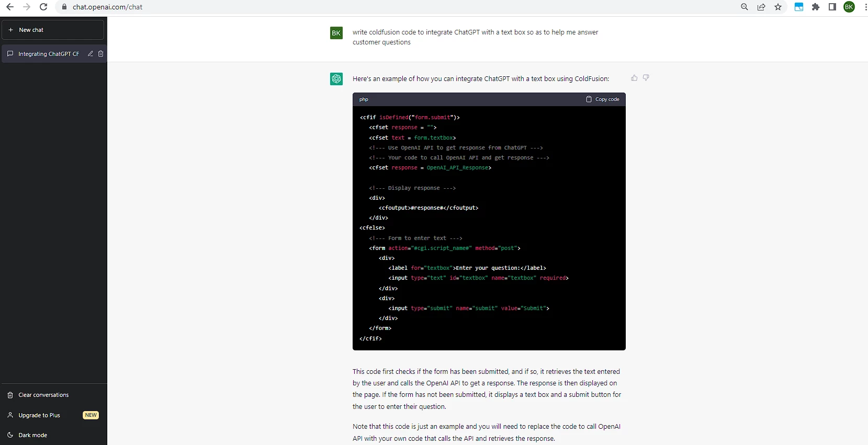This screenshot has height=445, width=868.
Task: Click the chat bubble icon beside Integrating ChatGPT
Action: coord(10,54)
